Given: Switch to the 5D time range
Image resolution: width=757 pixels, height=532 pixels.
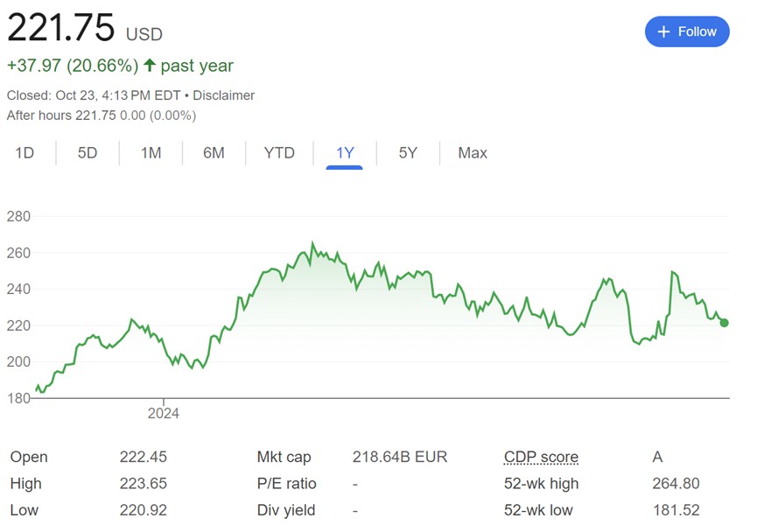Looking at the screenshot, I should tap(88, 153).
